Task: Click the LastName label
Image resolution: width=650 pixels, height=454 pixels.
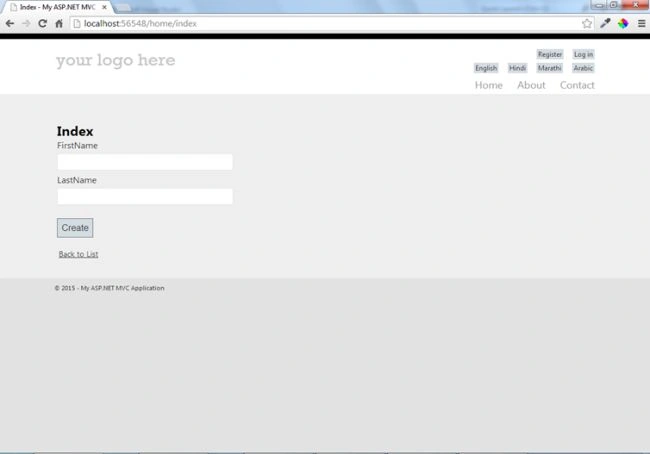Action: click(77, 180)
